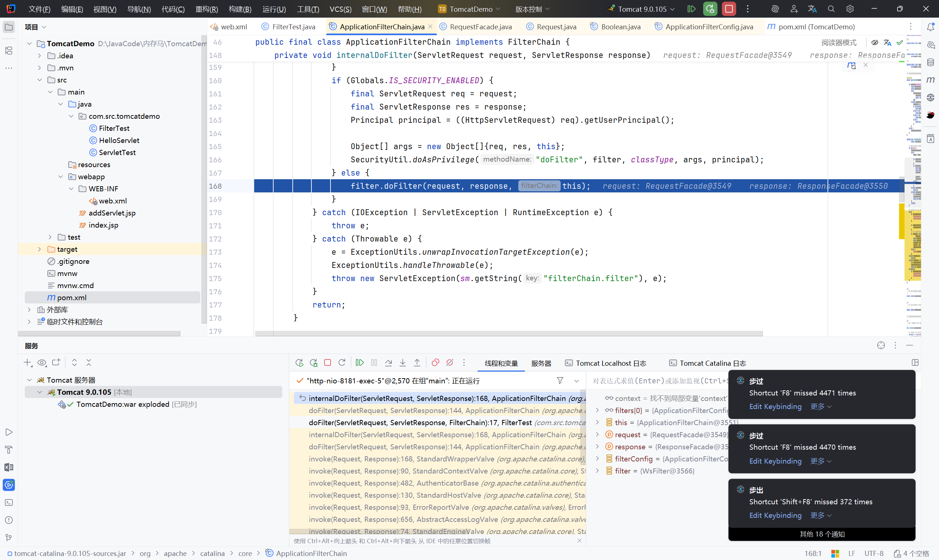
Task: Click 其他 18 个通知 notification button
Action: [822, 534]
